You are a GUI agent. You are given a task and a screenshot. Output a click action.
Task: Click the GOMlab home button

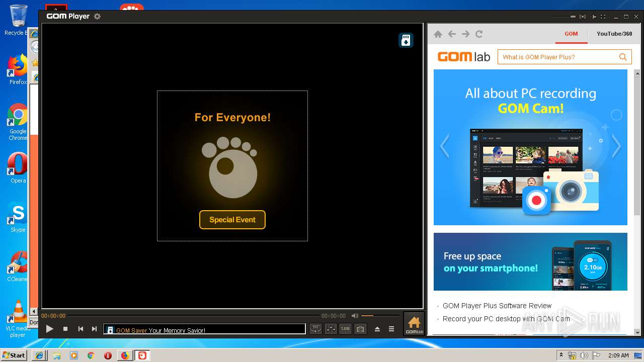[414, 324]
